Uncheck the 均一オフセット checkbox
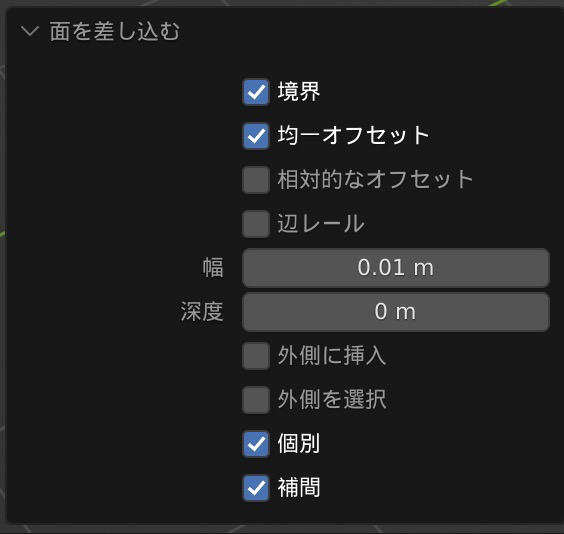 tap(256, 136)
